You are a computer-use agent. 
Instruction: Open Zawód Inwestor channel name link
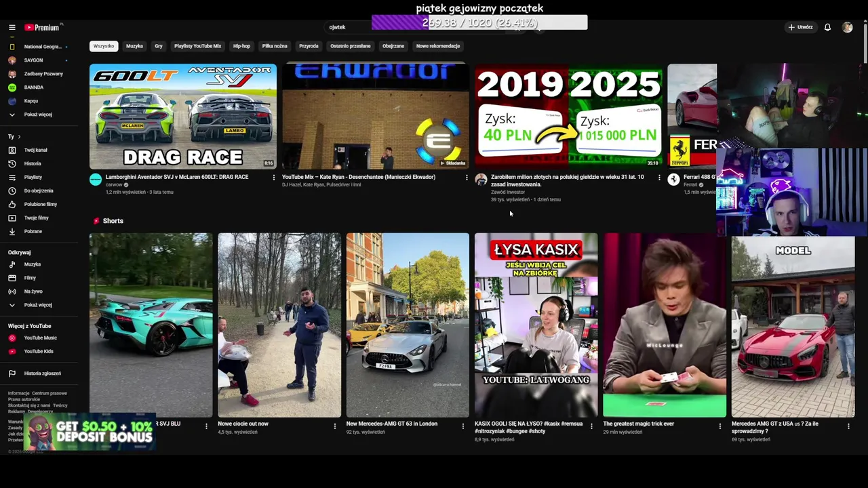(508, 192)
